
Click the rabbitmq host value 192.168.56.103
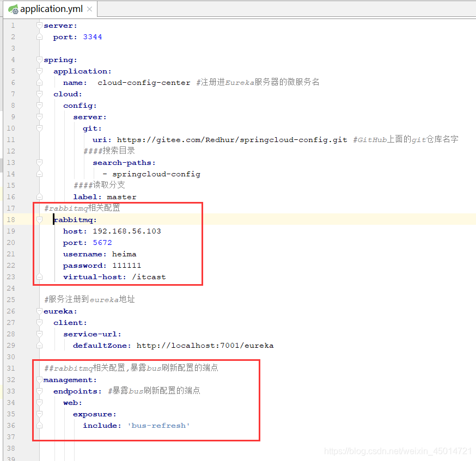tap(127, 231)
